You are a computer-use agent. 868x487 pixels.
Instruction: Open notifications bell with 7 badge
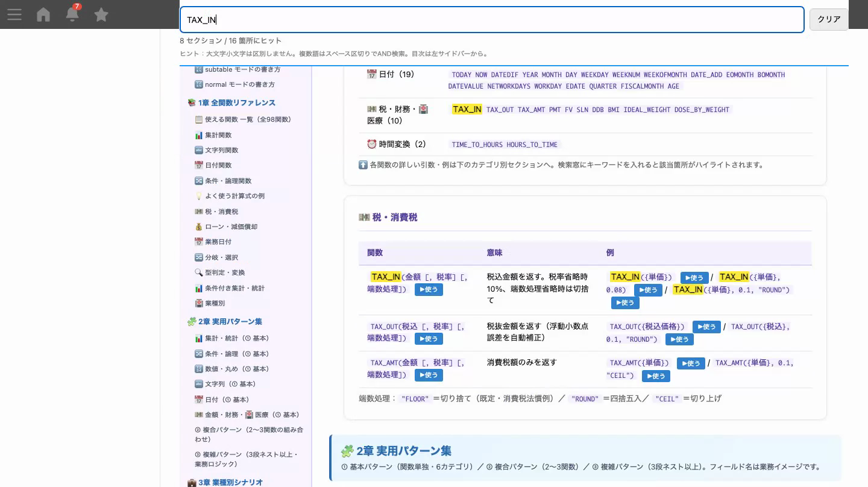tap(72, 13)
